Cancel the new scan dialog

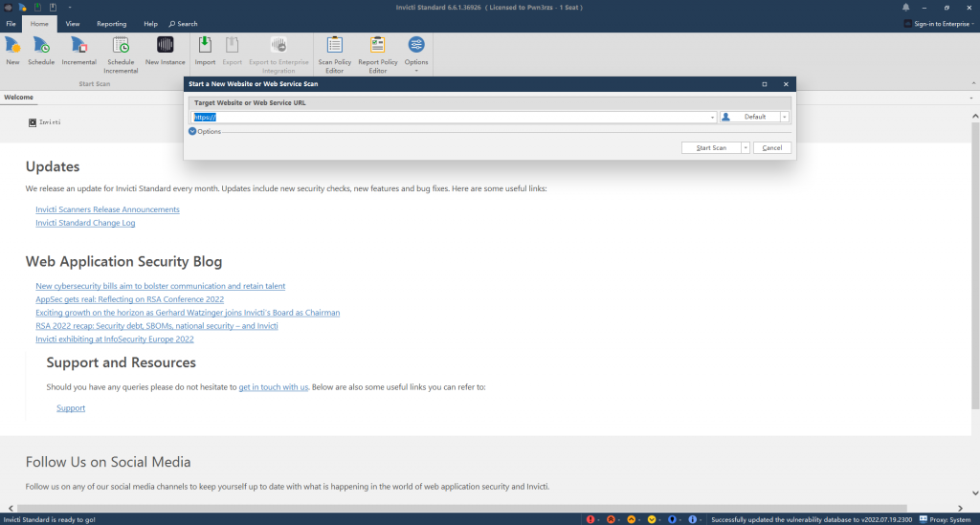[x=772, y=148]
